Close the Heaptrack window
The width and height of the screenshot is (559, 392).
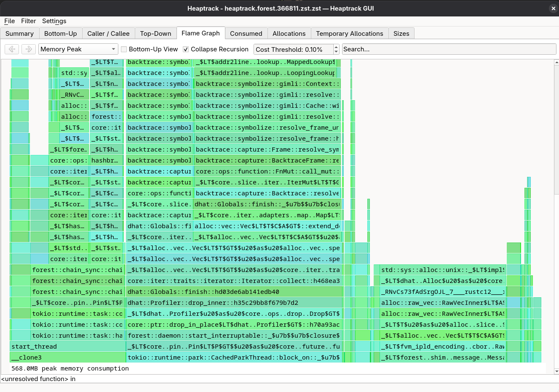(x=553, y=8)
